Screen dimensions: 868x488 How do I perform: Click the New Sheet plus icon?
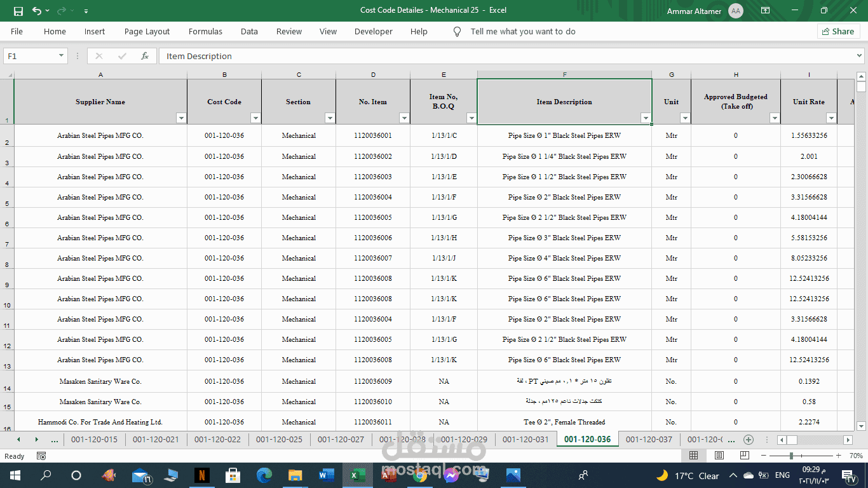click(749, 440)
